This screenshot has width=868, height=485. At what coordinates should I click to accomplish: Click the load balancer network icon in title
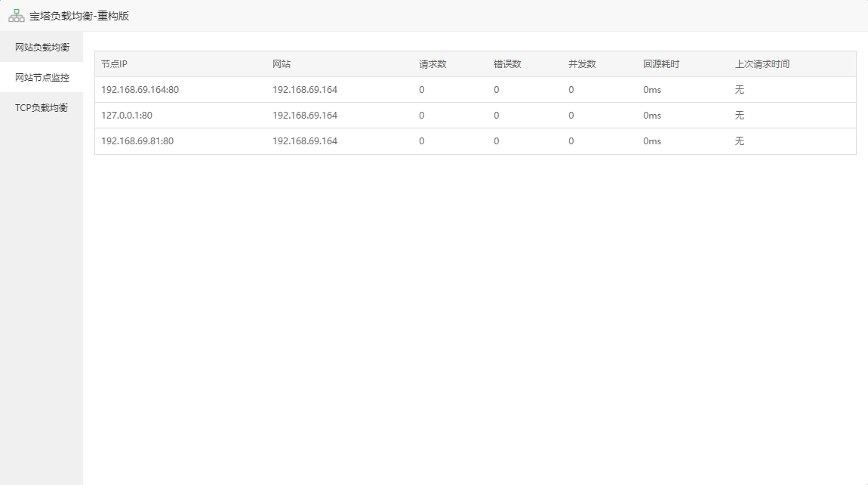tap(17, 16)
